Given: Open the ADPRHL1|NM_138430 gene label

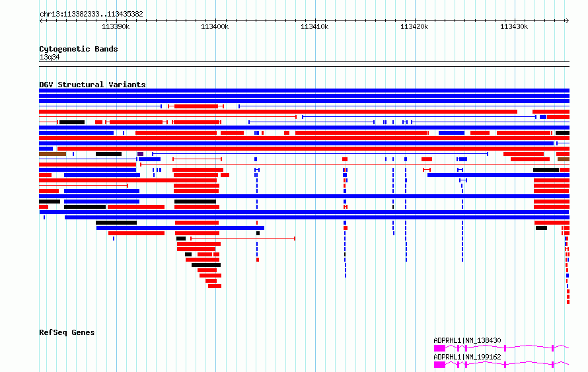Looking at the screenshot, I should 467,340.
